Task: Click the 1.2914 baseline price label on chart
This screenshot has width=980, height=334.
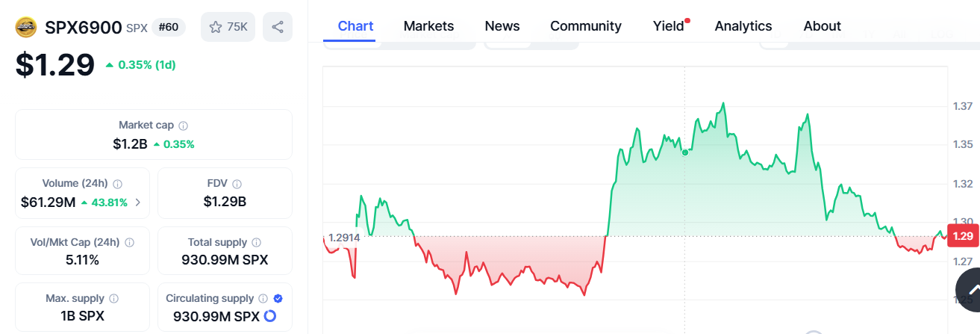Action: [x=344, y=238]
